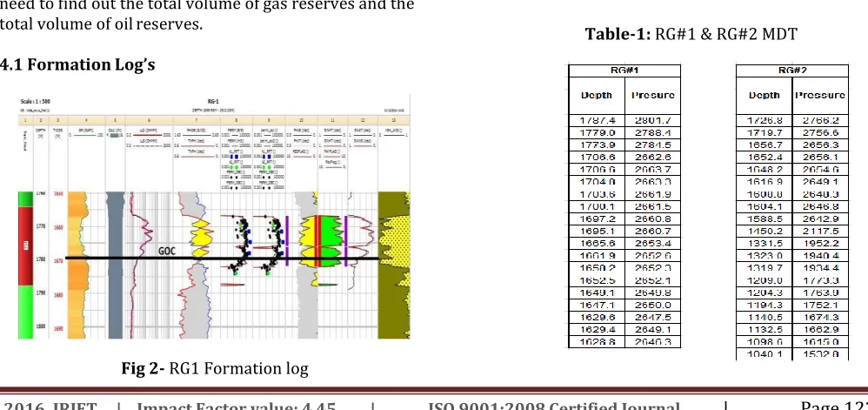Click depth cell '1652.4' in RG#2
The width and height of the screenshot is (868, 410).
[x=765, y=157]
